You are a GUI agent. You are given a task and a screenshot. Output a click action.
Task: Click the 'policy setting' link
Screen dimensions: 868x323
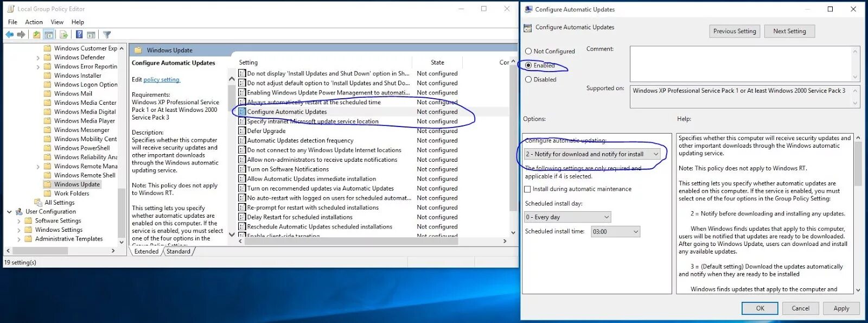161,80
